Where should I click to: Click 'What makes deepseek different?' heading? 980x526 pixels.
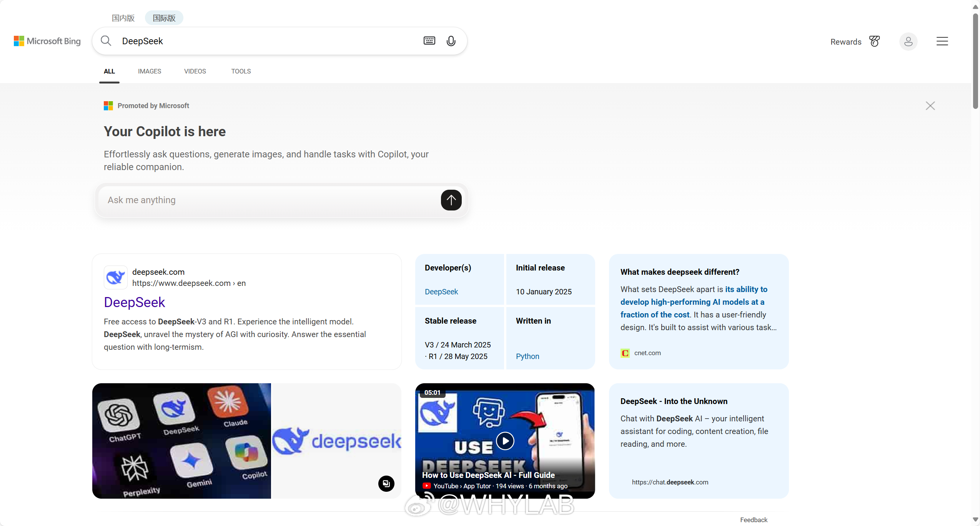pos(680,272)
